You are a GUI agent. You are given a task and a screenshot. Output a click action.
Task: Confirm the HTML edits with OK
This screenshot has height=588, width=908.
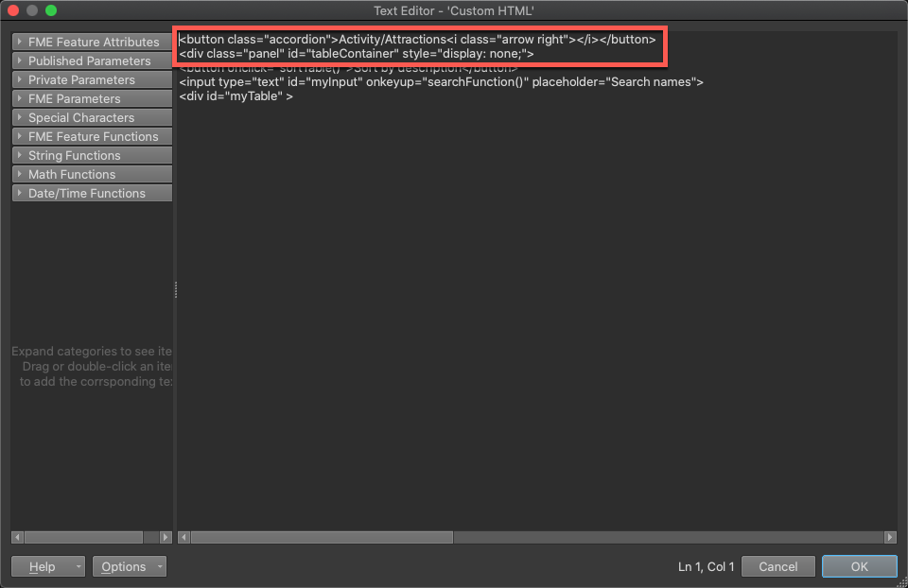pos(859,566)
